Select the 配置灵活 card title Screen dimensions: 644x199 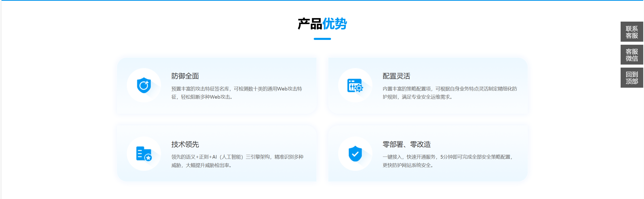(396, 76)
